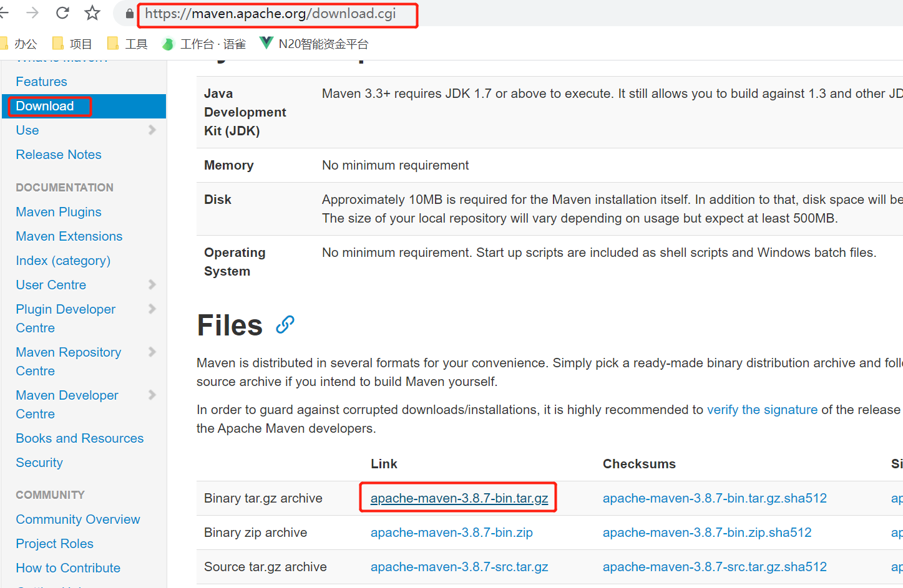Viewport: 903px width, 588px height.
Task: Open Maven Repository Centre sidebar link
Action: tap(69, 362)
